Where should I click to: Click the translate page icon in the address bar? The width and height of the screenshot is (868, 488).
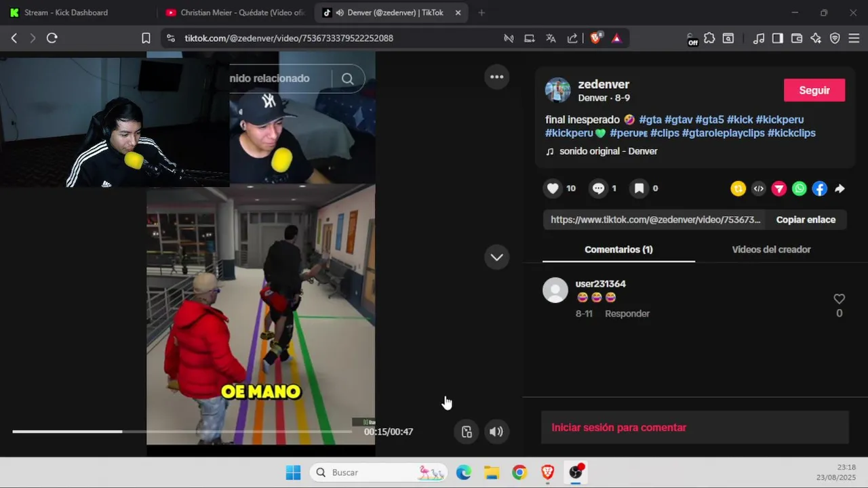coord(551,39)
